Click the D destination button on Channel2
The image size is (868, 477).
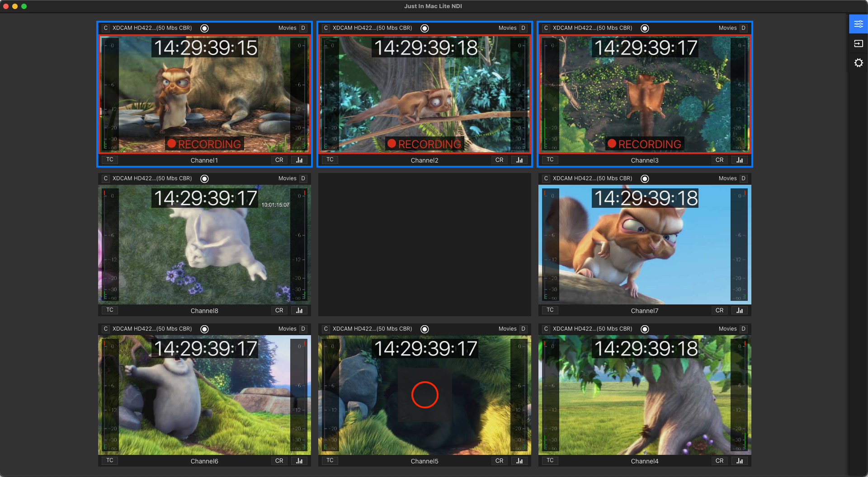click(x=523, y=28)
